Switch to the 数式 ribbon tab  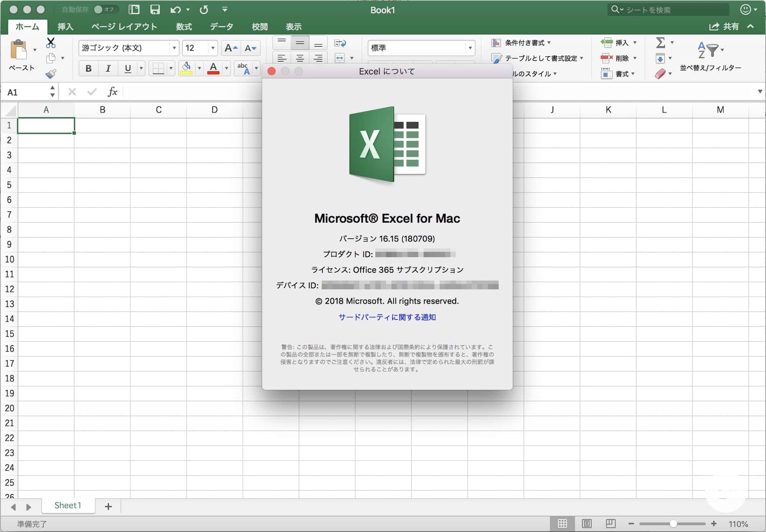tap(184, 27)
